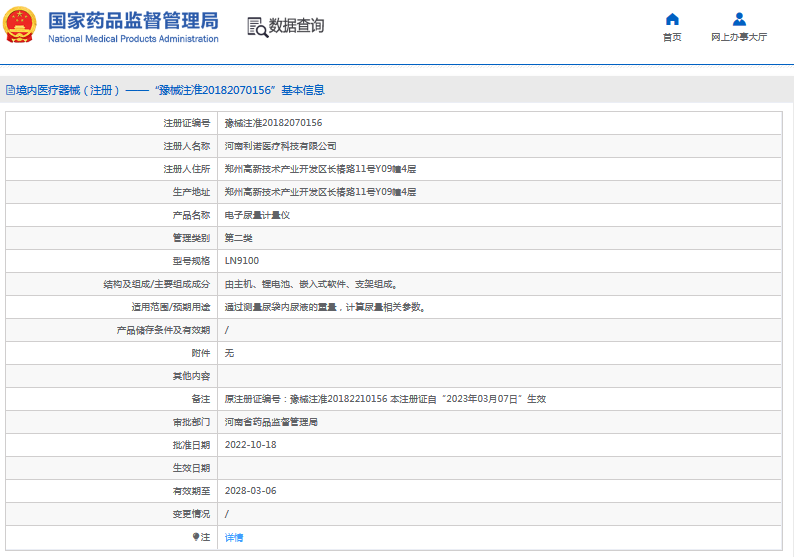The width and height of the screenshot is (794, 557).
Task: Click the national emblem logo
Action: click(20, 26)
